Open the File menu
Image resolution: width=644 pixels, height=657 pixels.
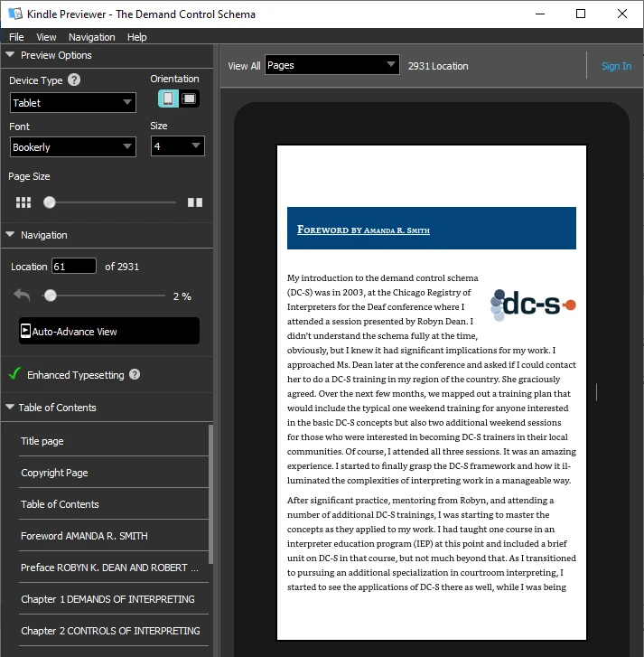16,37
